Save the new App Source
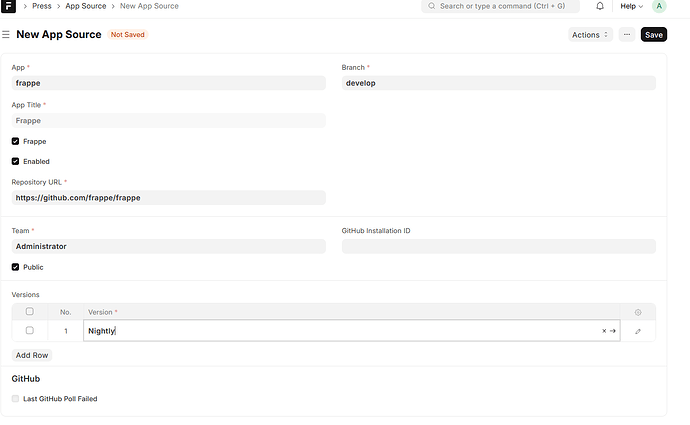The image size is (690, 425). click(653, 35)
